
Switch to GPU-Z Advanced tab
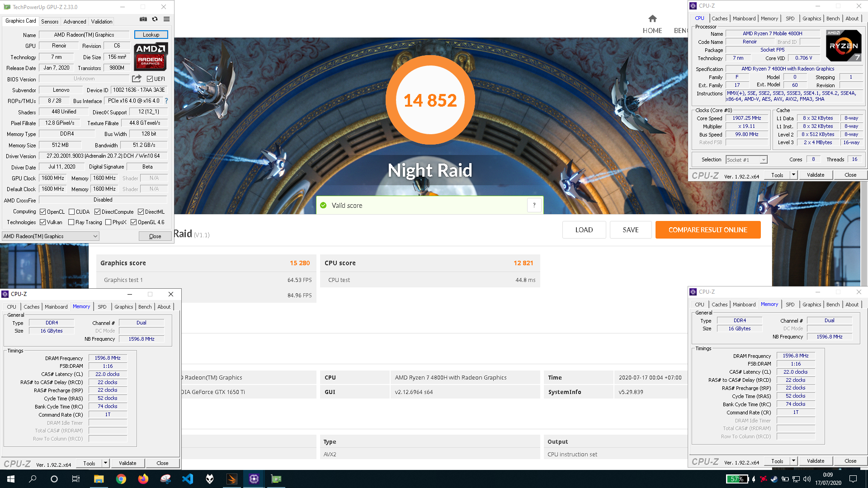click(75, 21)
